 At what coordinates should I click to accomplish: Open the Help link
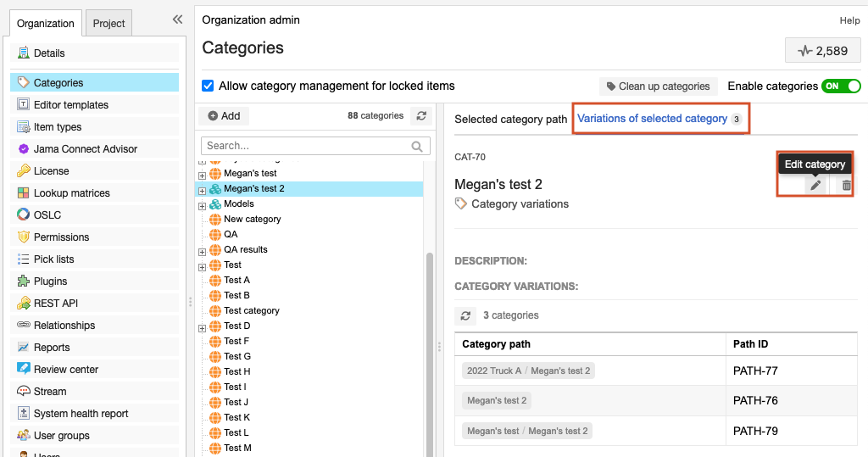click(849, 20)
